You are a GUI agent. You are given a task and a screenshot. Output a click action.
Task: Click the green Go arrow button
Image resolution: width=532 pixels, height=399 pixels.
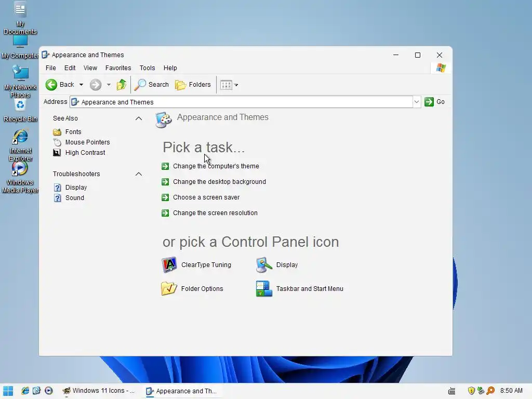(x=429, y=102)
